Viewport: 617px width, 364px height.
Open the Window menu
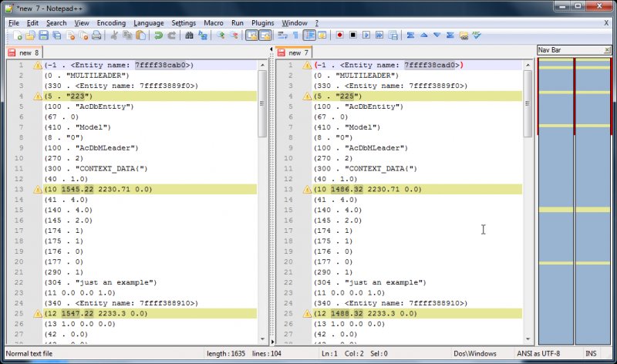coord(295,23)
